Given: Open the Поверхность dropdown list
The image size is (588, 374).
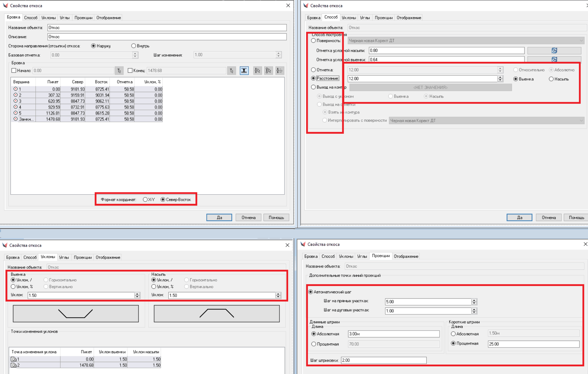Looking at the screenshot, I should 581,41.
